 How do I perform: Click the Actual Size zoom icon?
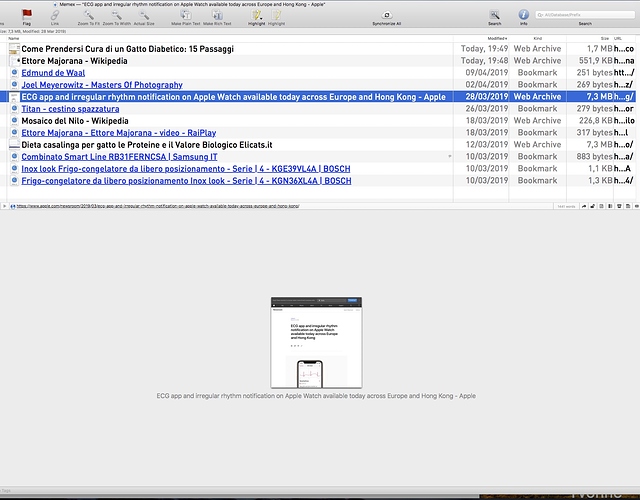tap(144, 15)
